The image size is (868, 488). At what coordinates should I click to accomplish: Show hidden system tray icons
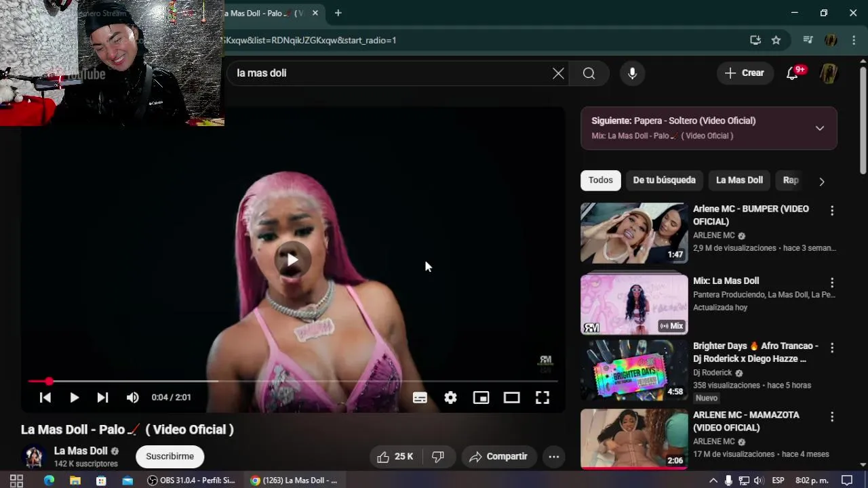(x=713, y=481)
